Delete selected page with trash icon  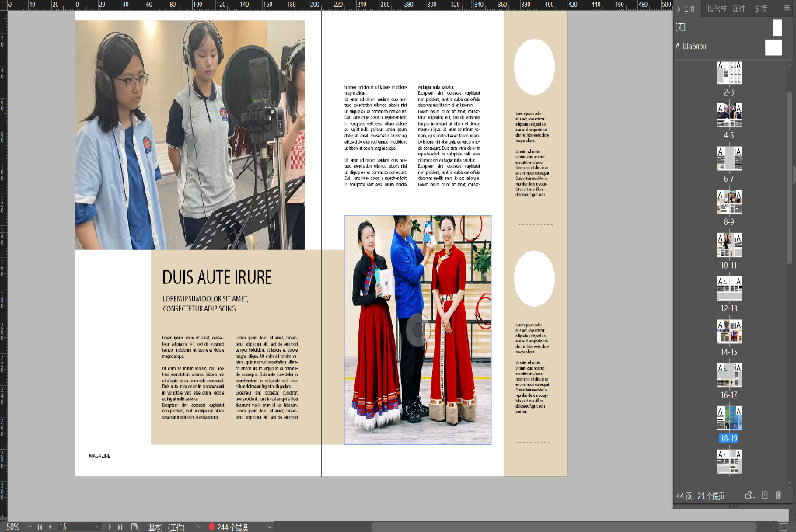click(x=778, y=495)
